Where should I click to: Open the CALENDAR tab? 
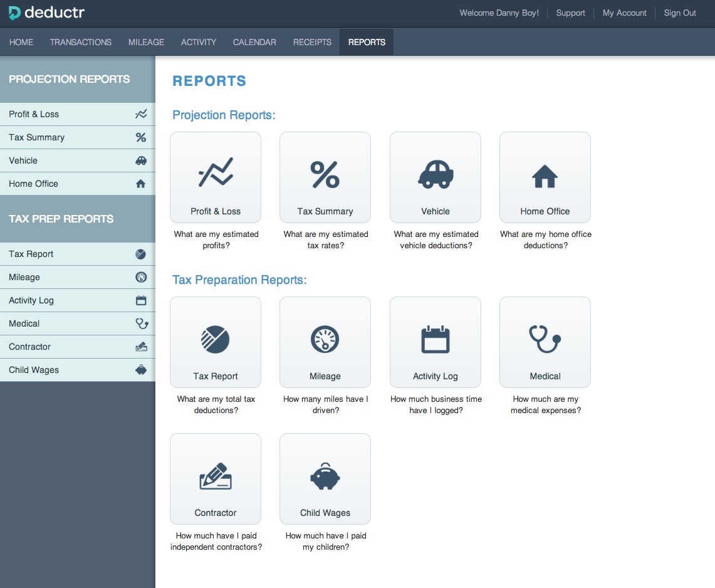pyautogui.click(x=254, y=42)
